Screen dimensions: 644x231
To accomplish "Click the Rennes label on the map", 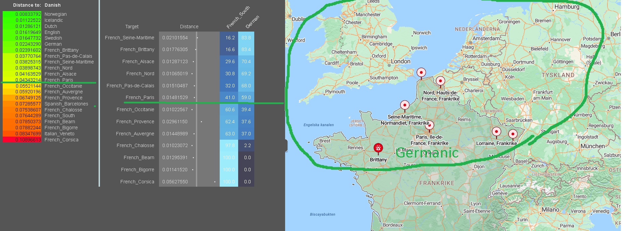I will pos(355,147).
